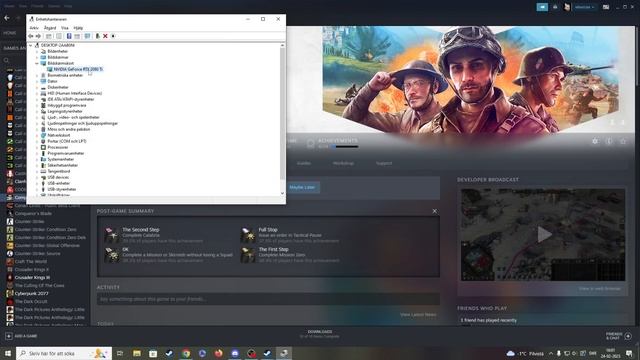The image size is (640, 360).
Task: Click the blue Help icon in Device Manager toolbar
Action: click(x=69, y=36)
